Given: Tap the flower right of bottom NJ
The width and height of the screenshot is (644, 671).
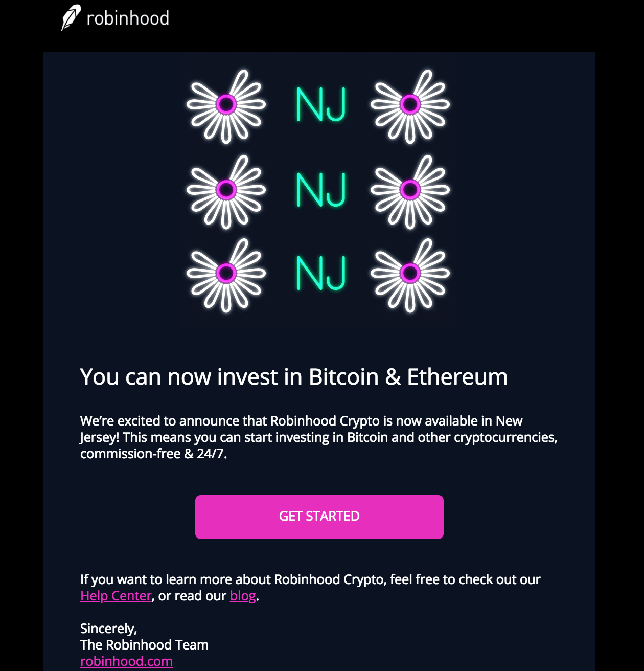Looking at the screenshot, I should (x=410, y=274).
